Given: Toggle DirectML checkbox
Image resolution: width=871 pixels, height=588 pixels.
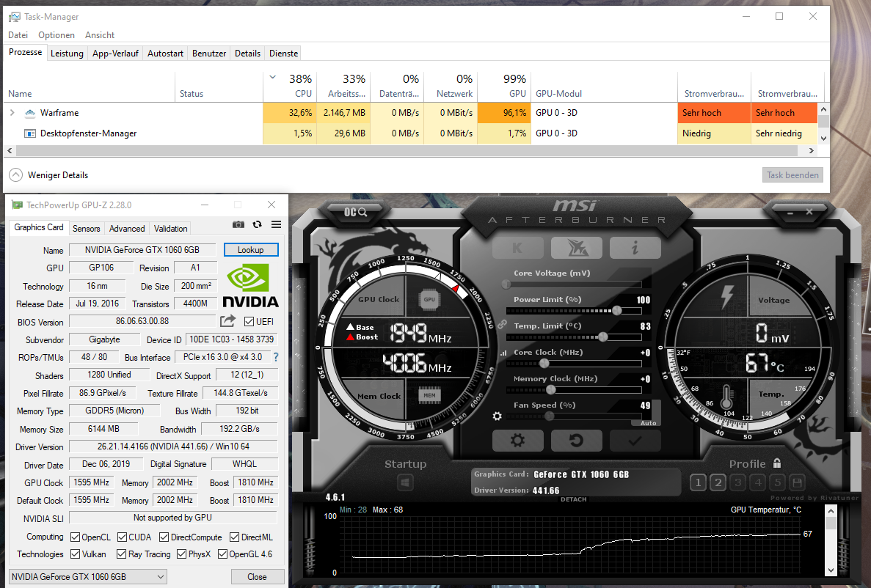Looking at the screenshot, I should [x=234, y=537].
